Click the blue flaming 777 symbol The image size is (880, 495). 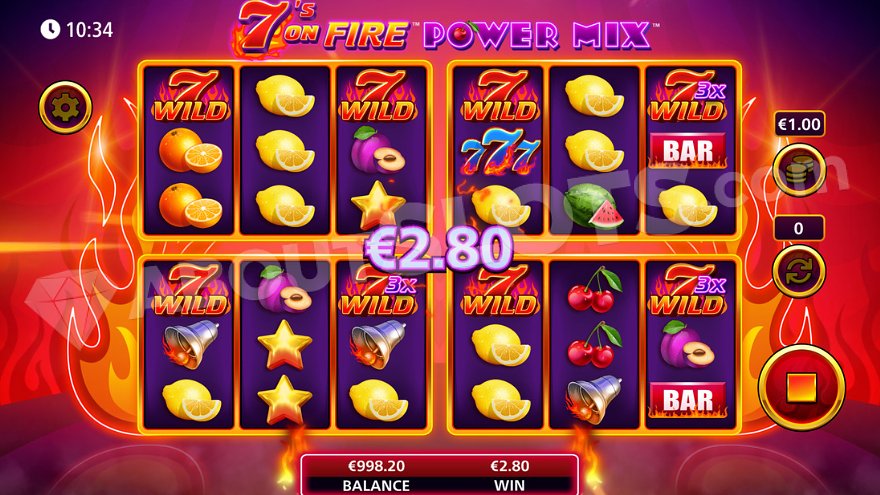coord(498,152)
